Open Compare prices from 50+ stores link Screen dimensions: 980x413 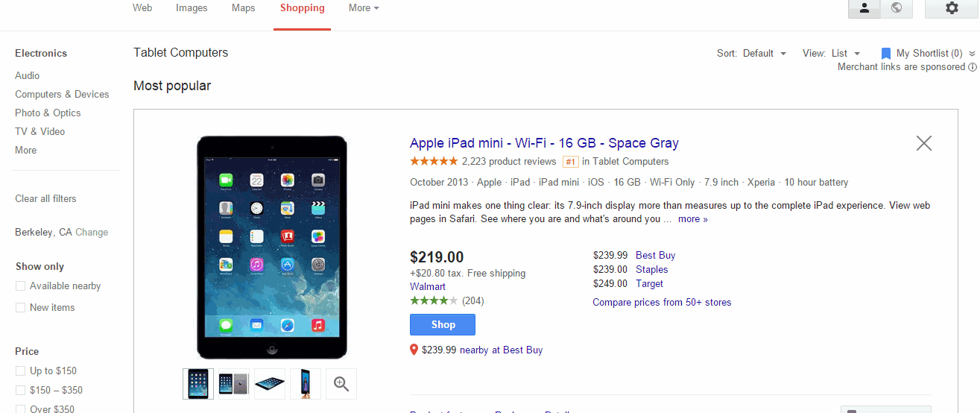[x=662, y=303]
